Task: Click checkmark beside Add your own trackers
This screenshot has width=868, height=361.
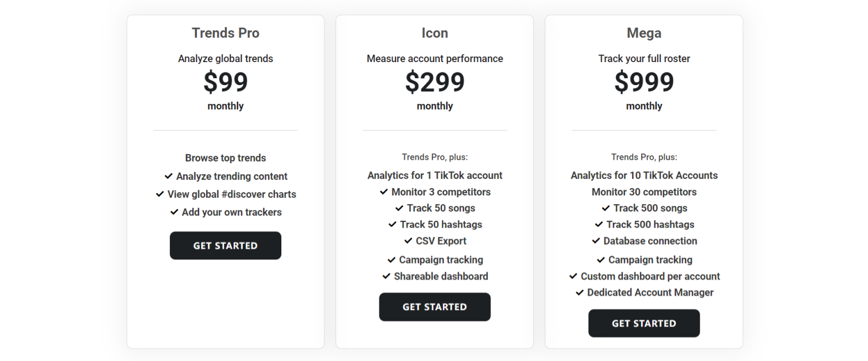Action: [x=175, y=212]
